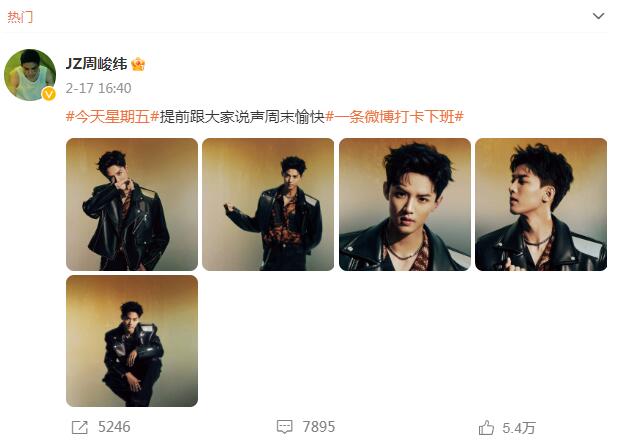Open hashtag #一条微博打卡下班#
Screen dimensions: 626x444
[394, 117]
